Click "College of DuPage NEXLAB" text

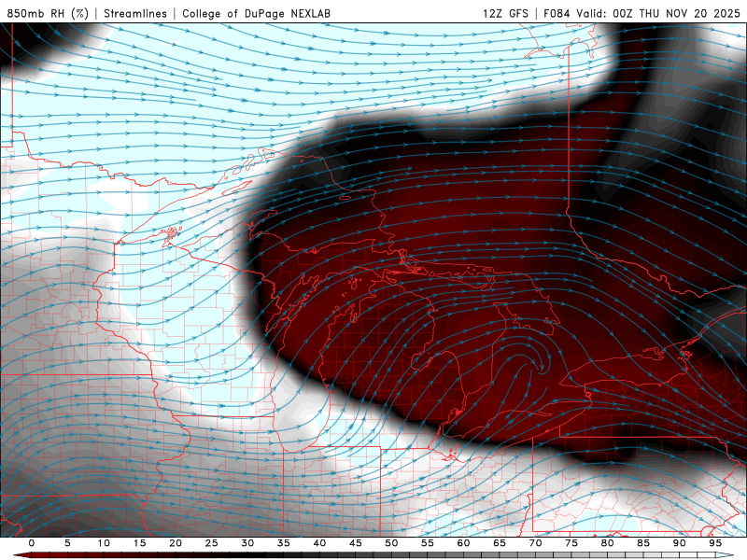pos(256,13)
